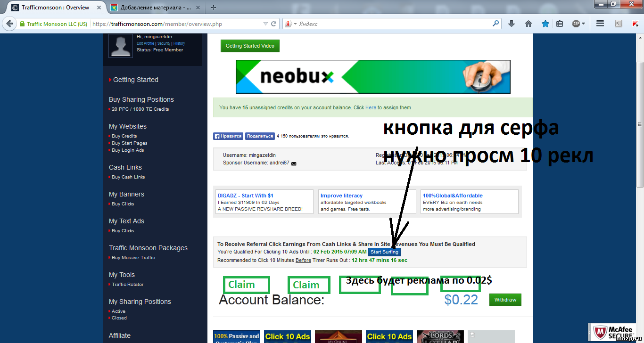The width and height of the screenshot is (644, 343).
Task: Reload the page with the refresh icon
Action: tap(274, 24)
